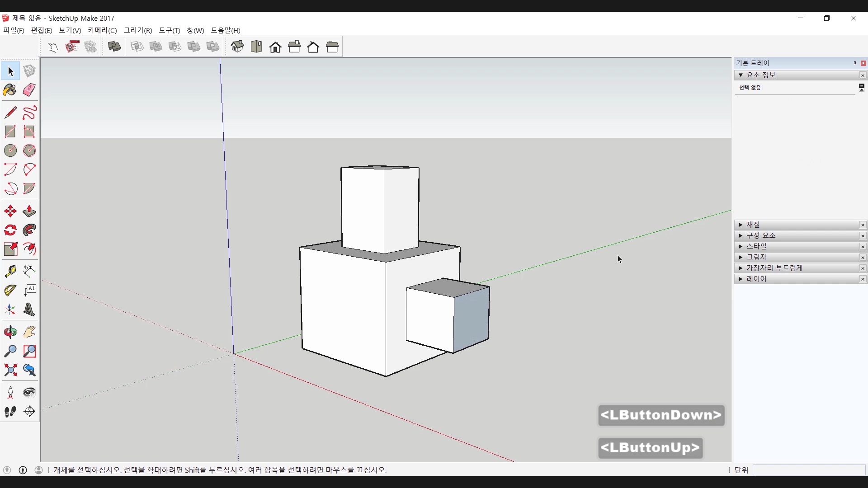The image size is (868, 488).
Task: Select the Tape Measure tool
Action: 10,271
